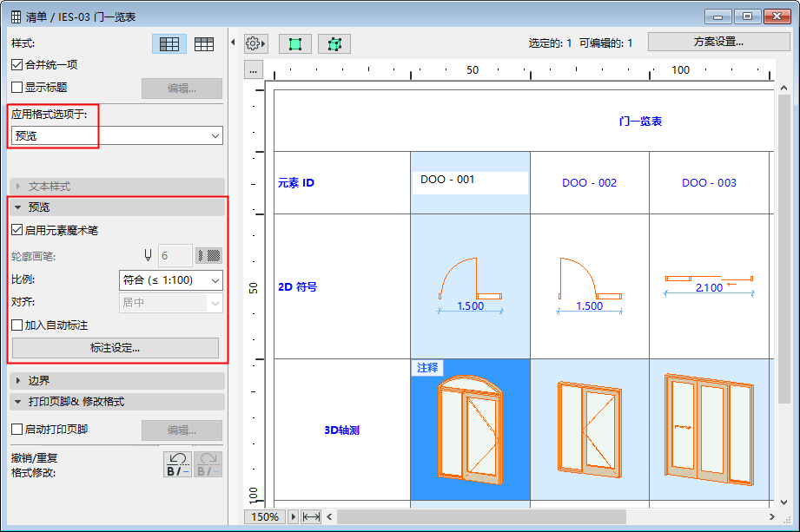Select the DOO - 002 2D door symbol

coord(590,286)
